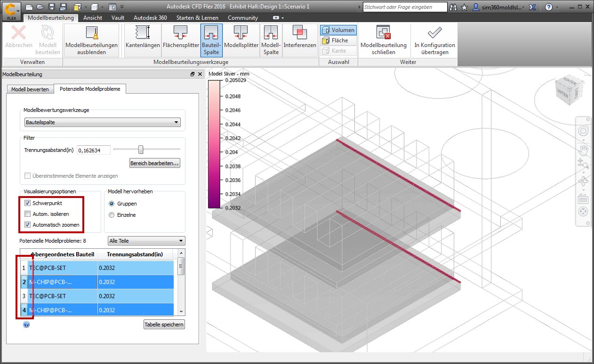
Task: Open the Autodesk 360 ribbon tab
Action: [150, 17]
